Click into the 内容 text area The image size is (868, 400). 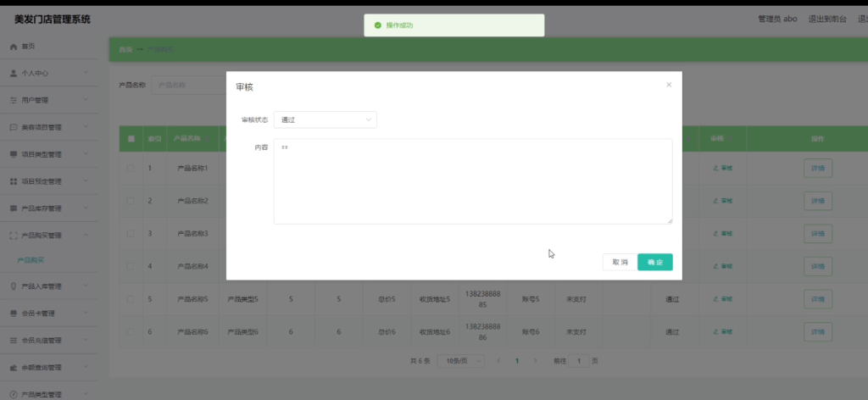[473, 181]
